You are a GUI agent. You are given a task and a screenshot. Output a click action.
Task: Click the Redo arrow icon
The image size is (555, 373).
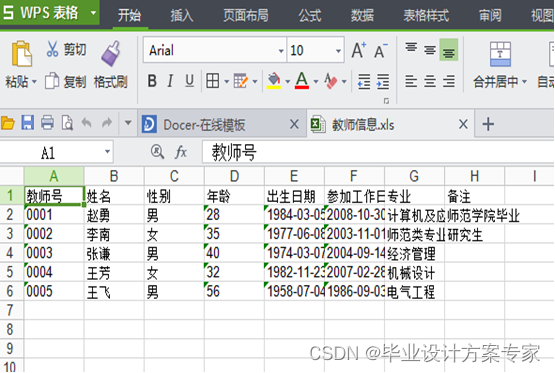[107, 123]
